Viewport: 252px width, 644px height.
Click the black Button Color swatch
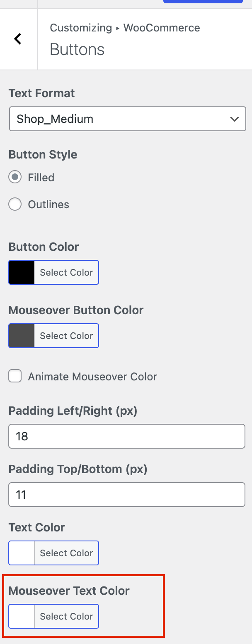pyautogui.click(x=22, y=272)
